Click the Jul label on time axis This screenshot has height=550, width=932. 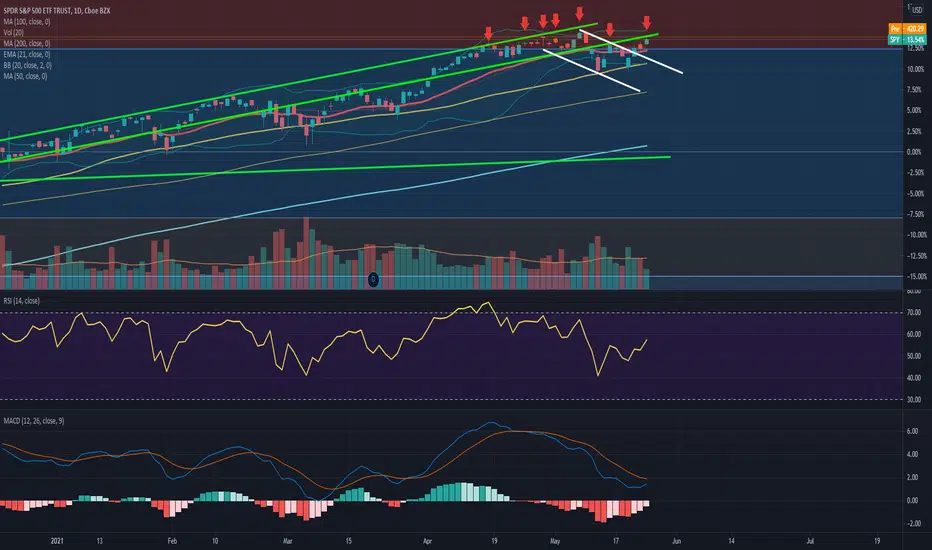(x=810, y=541)
